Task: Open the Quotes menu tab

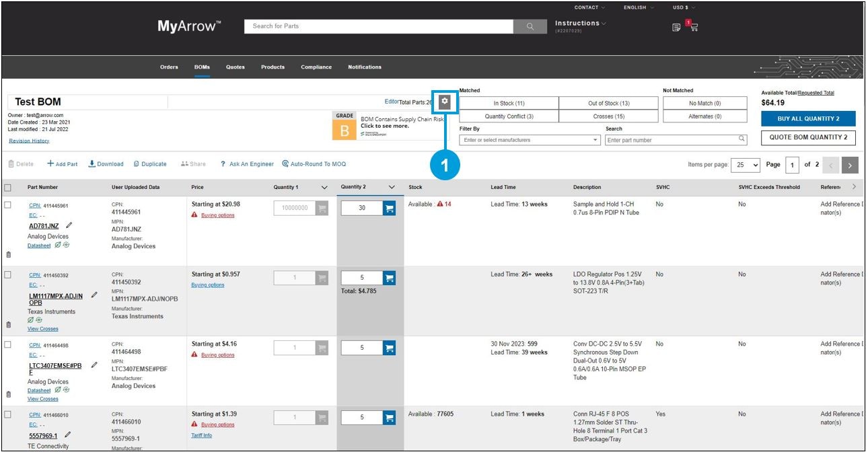Action: point(236,67)
